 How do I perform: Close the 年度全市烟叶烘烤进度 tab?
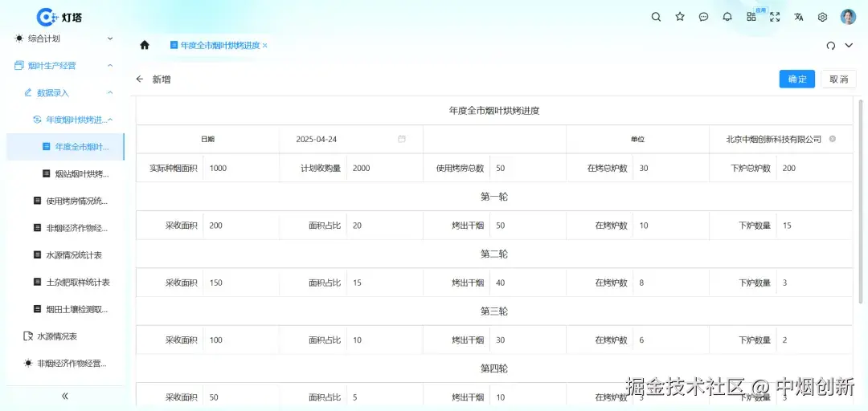[264, 46]
